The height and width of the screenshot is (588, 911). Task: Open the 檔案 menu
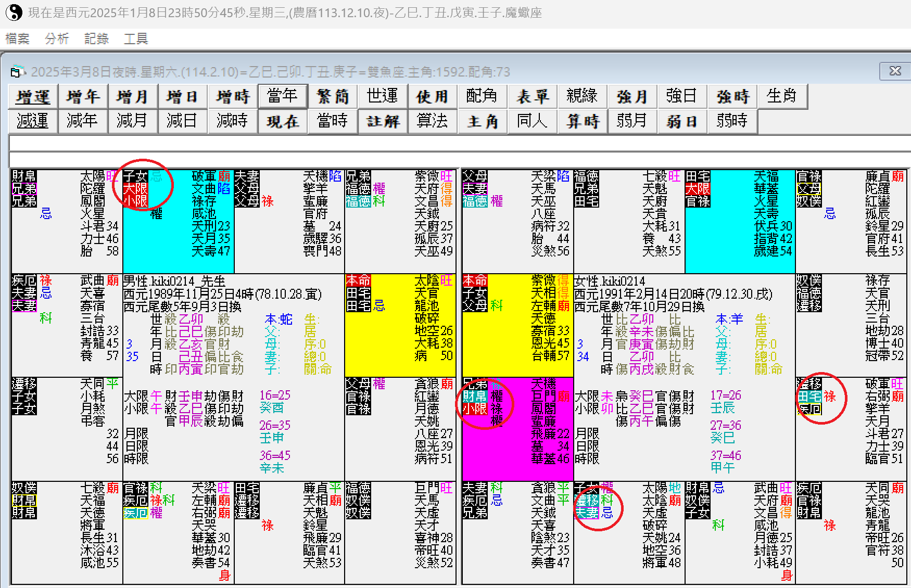click(17, 39)
